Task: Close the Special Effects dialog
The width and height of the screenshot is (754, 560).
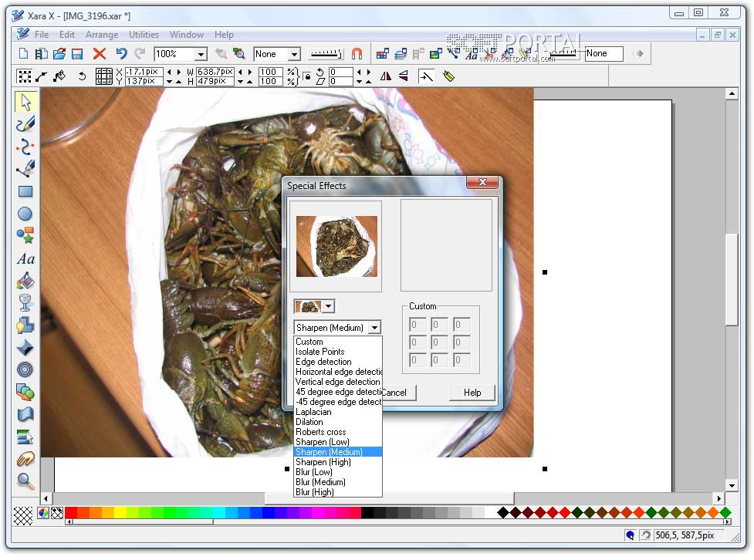Action: point(482,182)
